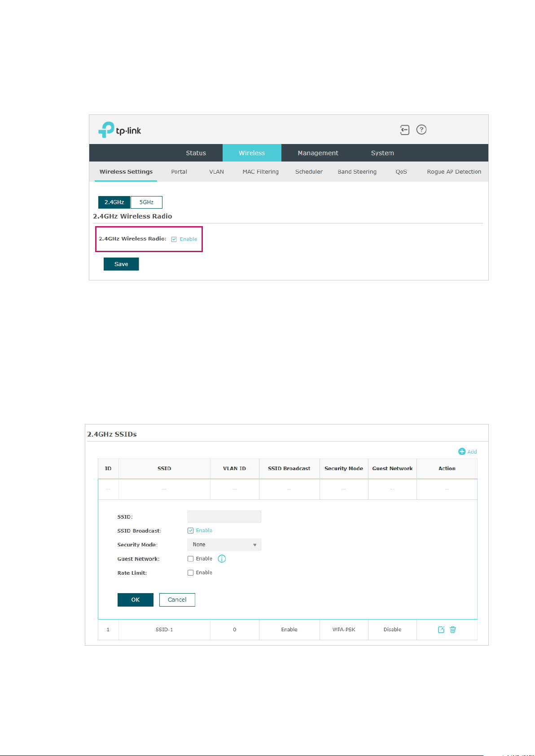Open the Management menu tab
The width and height of the screenshot is (535, 756).
pyautogui.click(x=318, y=153)
